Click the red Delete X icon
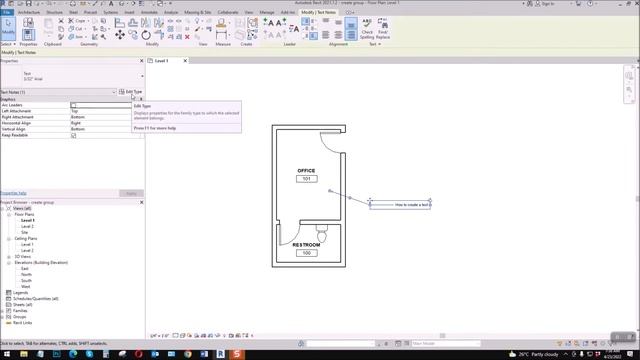Screen dimensions: 640x360 point(187,37)
